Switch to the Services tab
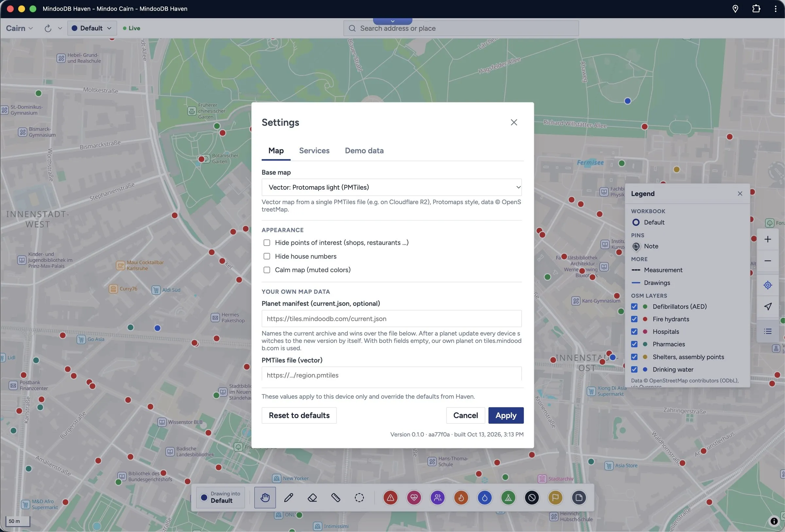Image resolution: width=785 pixels, height=532 pixels. point(314,151)
